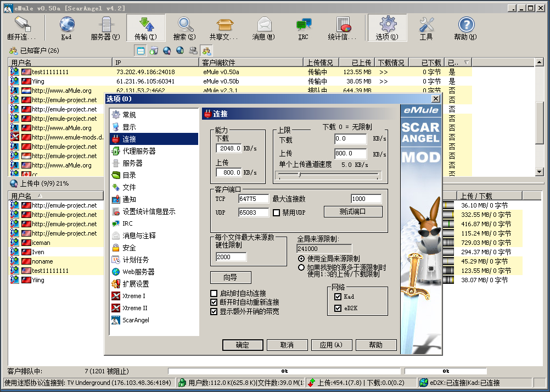Open the Options (选项) gear toolbar icon

[x=387, y=28]
